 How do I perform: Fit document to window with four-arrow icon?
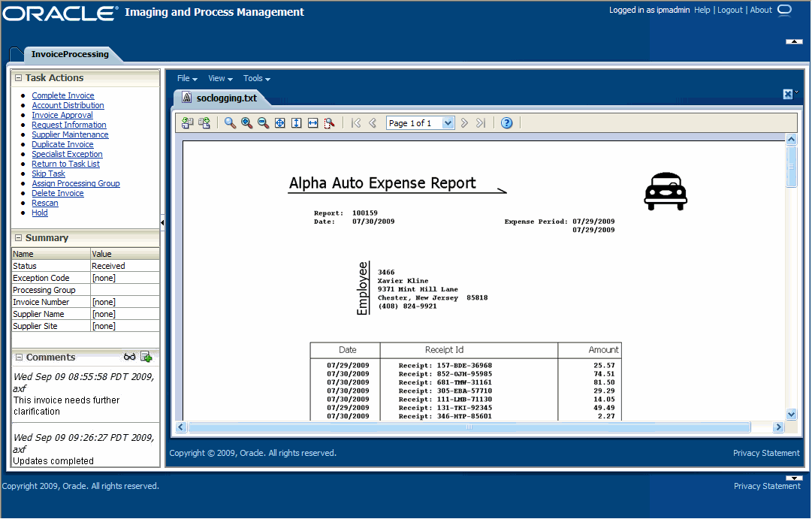(279, 122)
